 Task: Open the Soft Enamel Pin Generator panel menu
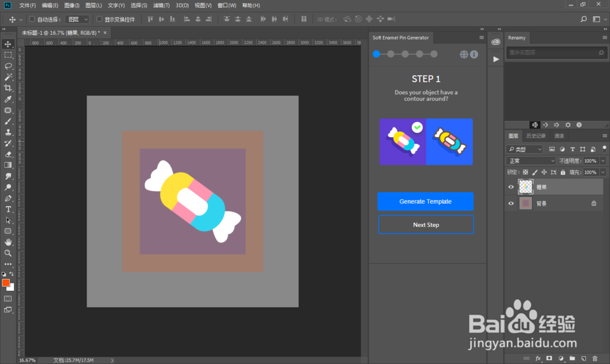point(482,38)
